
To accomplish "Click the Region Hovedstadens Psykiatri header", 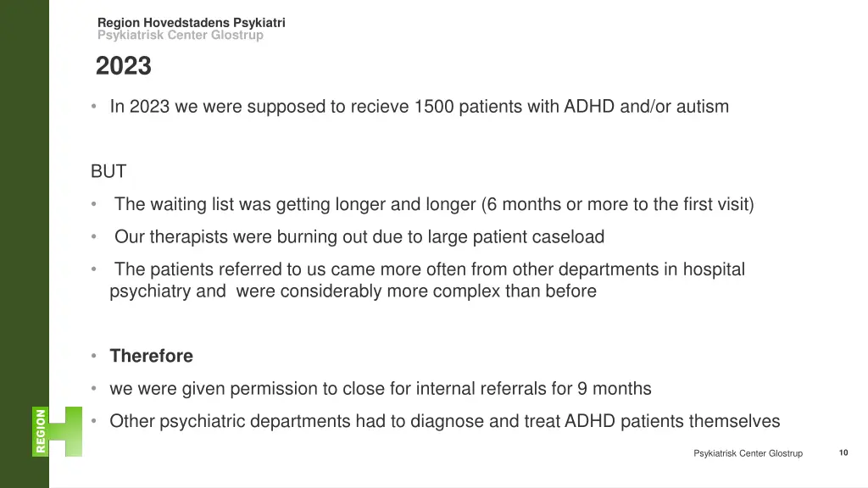I will coord(192,23).
